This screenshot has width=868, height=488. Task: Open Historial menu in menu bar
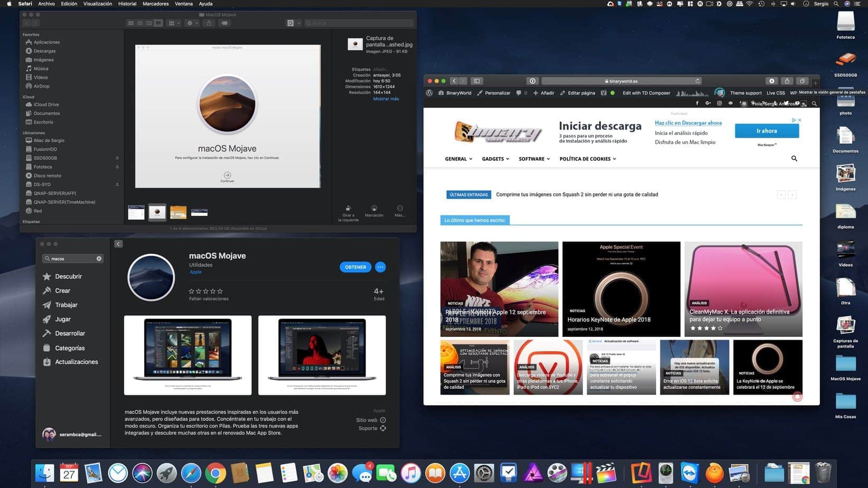[127, 4]
